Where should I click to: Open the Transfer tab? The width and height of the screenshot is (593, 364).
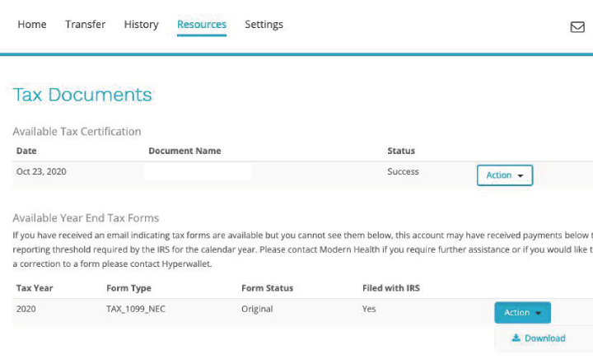86,25
